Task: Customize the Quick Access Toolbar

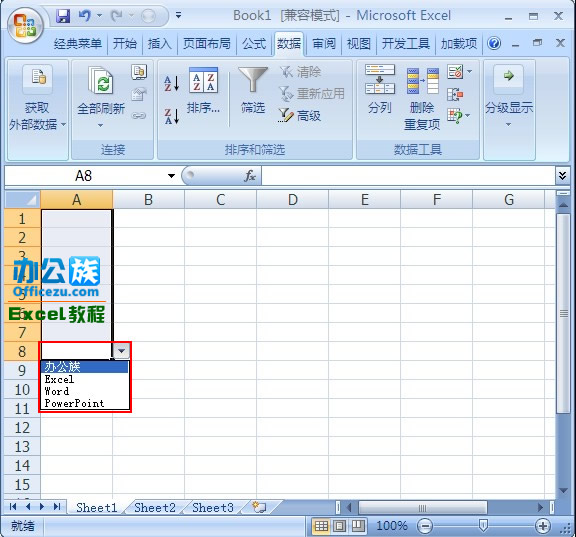Action: pos(179,16)
